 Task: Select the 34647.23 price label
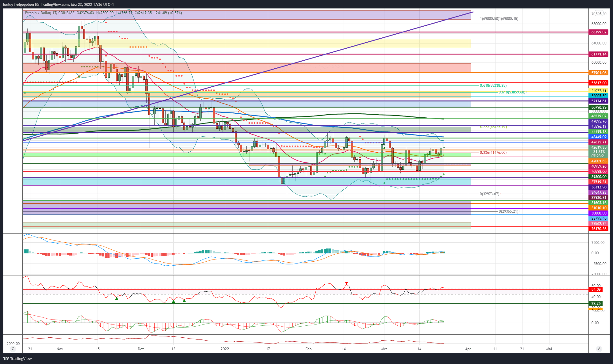[x=599, y=192]
